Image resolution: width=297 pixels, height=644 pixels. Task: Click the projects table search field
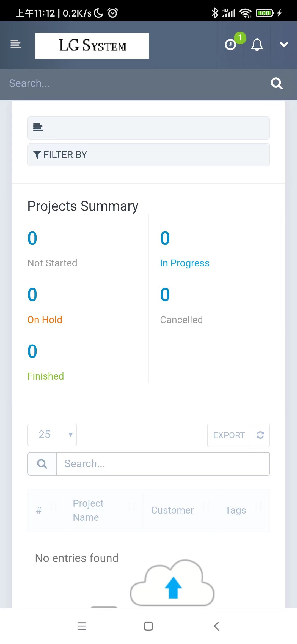163,464
